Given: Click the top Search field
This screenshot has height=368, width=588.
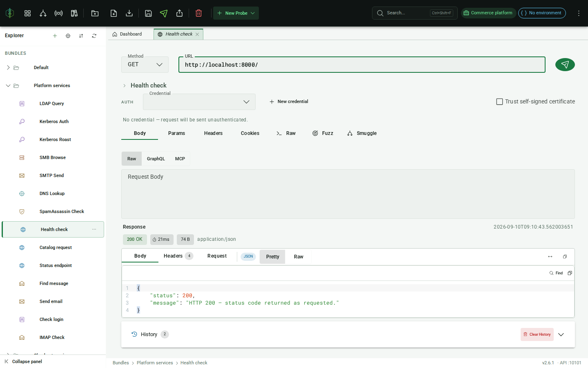Looking at the screenshot, I should click(x=414, y=13).
